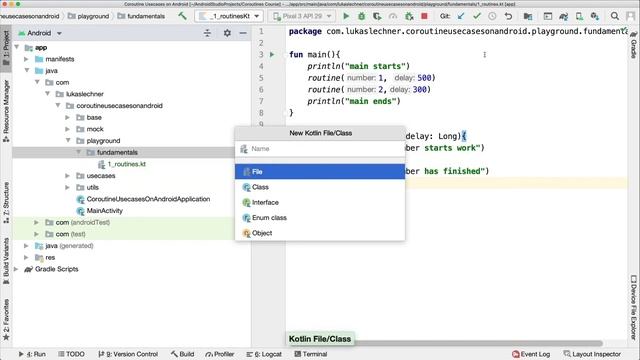Expand Gradle Scripts node
The height and width of the screenshot is (360, 640).
pos(16,269)
